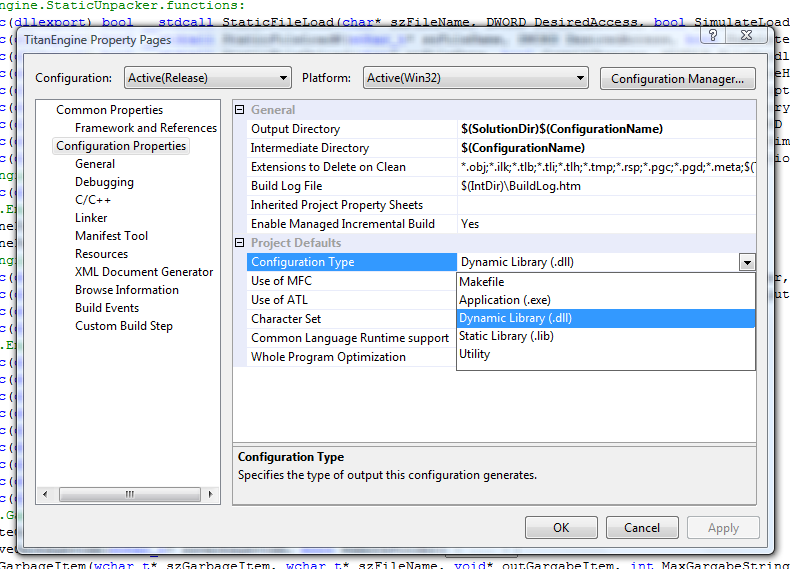Viewport: 790px width, 569px height.
Task: Select Configuration Properties tree node
Action: pyautogui.click(x=121, y=146)
